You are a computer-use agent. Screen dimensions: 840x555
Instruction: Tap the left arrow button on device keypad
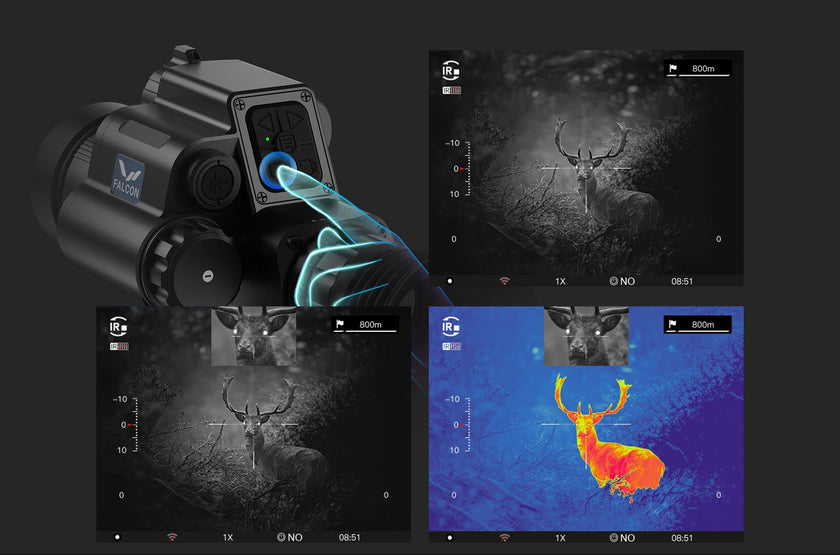pyautogui.click(x=266, y=123)
